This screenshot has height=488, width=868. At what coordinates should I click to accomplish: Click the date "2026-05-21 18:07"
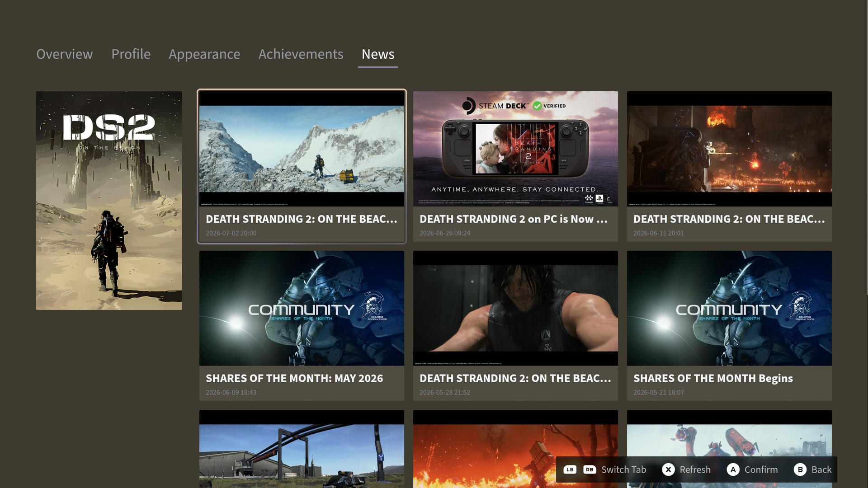[659, 392]
